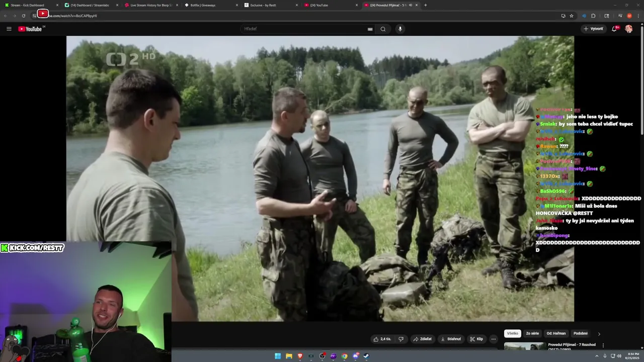This screenshot has width=644, height=362.
Task: Open the blue sound extension icon
Action: [584, 16]
